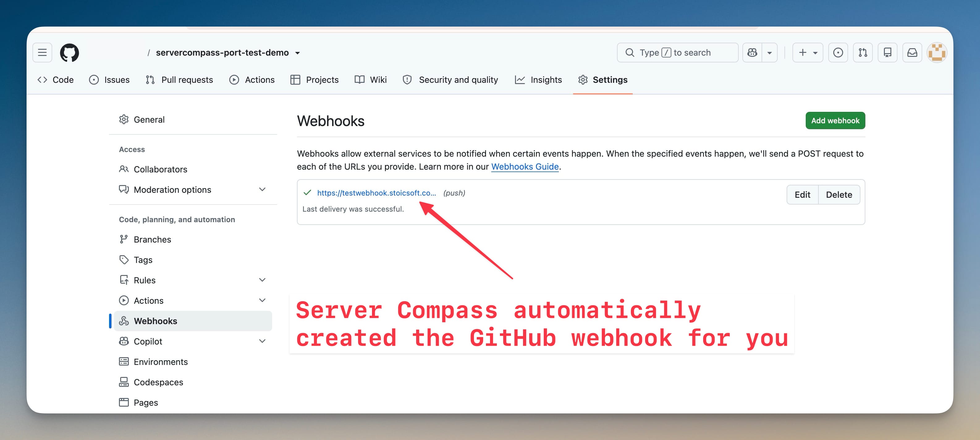Open Collaborators settings page

tap(193, 169)
